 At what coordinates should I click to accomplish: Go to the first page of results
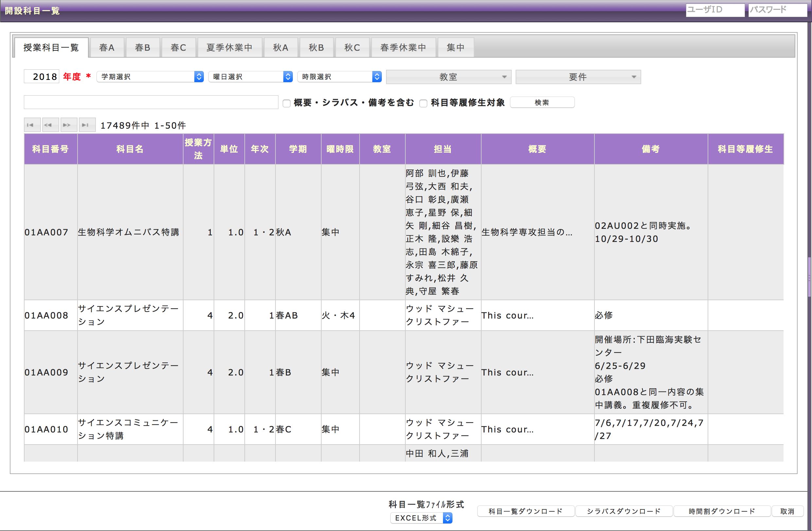coord(32,125)
